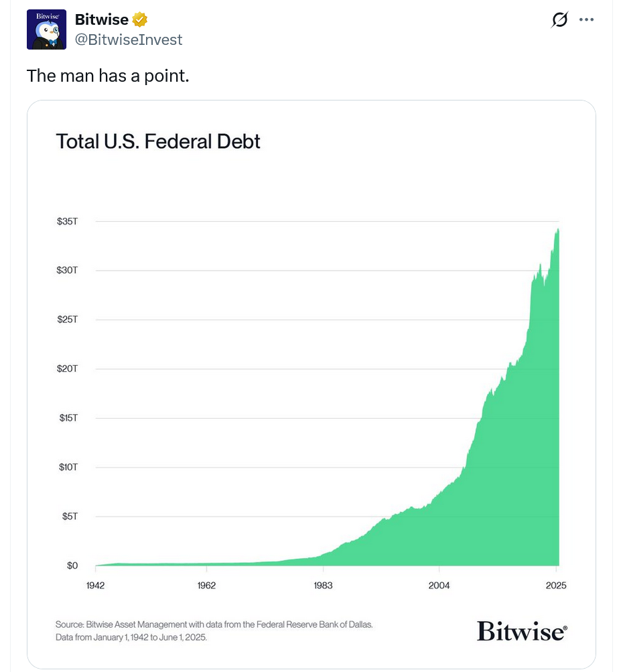Screen dimensions: 621x672
Task: Click the $5T y-axis label
Action: (x=70, y=517)
